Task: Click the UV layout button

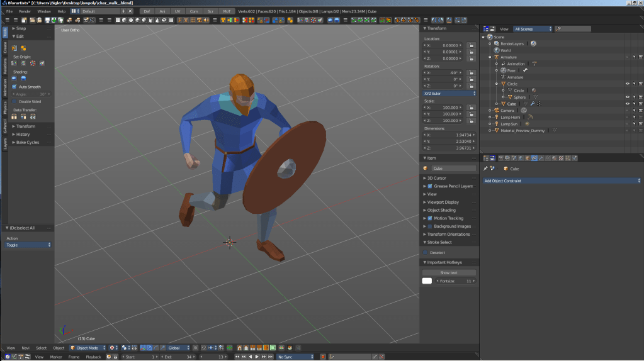Action: click(x=178, y=11)
